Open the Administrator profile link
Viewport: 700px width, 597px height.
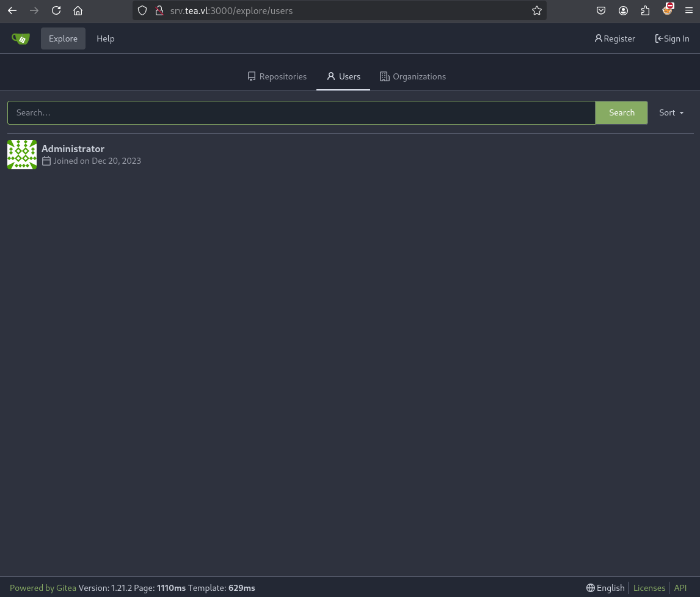point(73,148)
